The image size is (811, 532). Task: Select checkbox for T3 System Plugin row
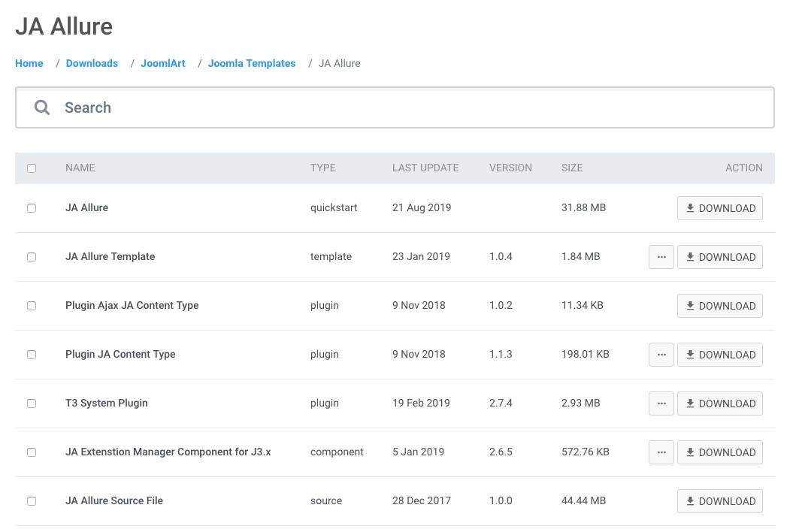click(32, 404)
